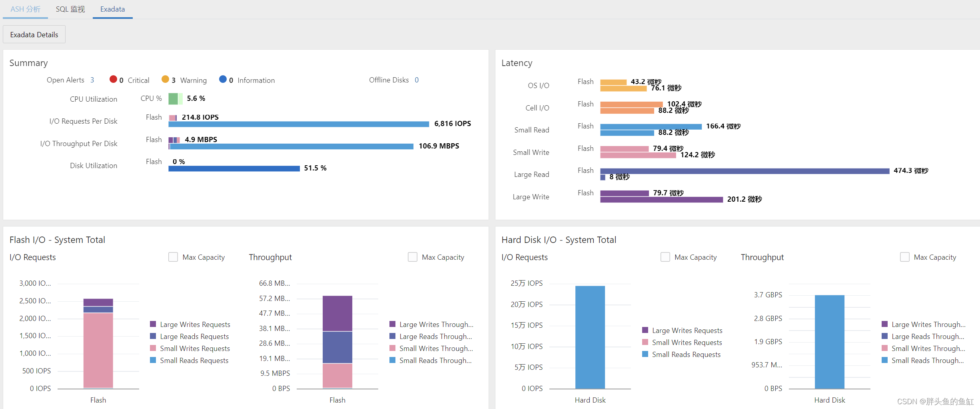
Task: Click the 106.9 MBPS throughput bar
Action: (291, 146)
